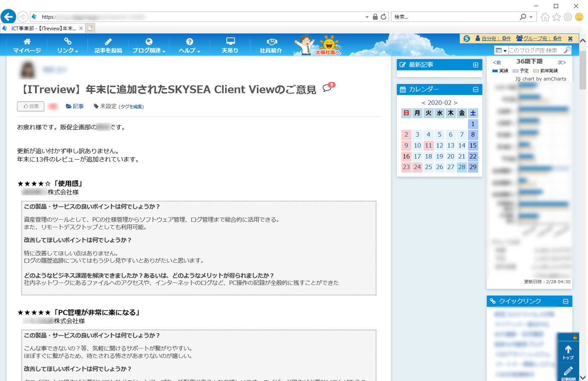Click the page scrollbar up arrow
Image resolution: width=588 pixels, height=381 pixels.
tap(583, 41)
